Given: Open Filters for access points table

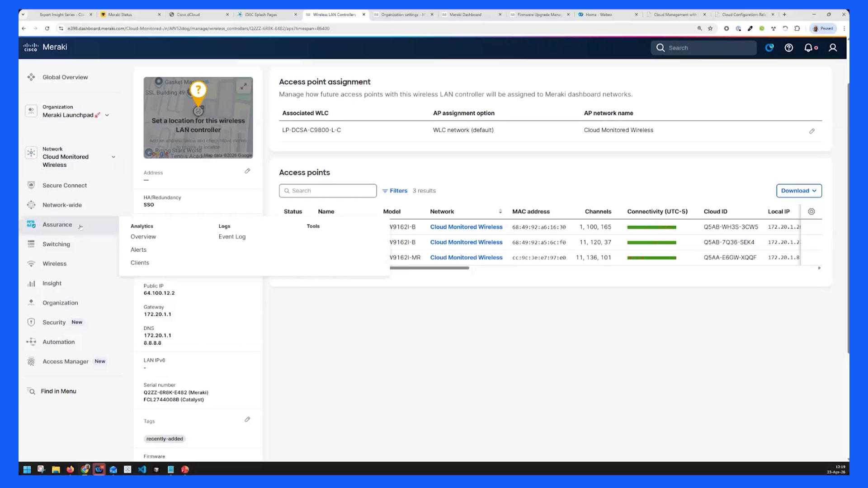Looking at the screenshot, I should pos(395,191).
